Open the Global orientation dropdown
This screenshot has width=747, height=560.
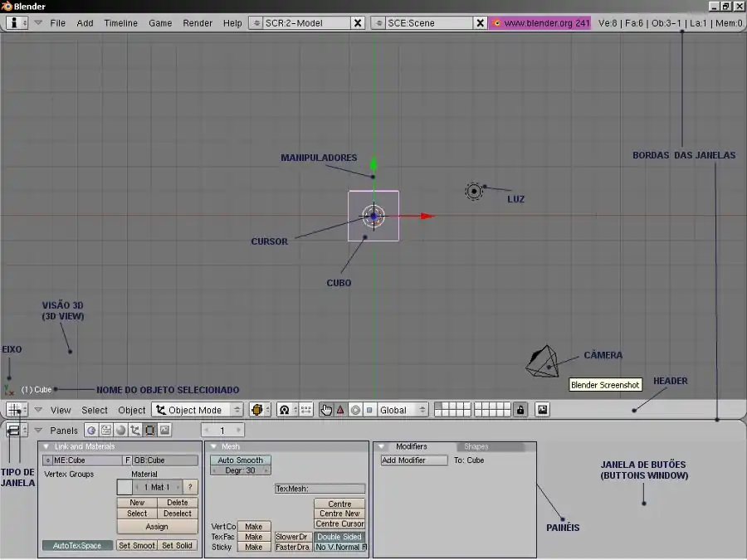403,410
